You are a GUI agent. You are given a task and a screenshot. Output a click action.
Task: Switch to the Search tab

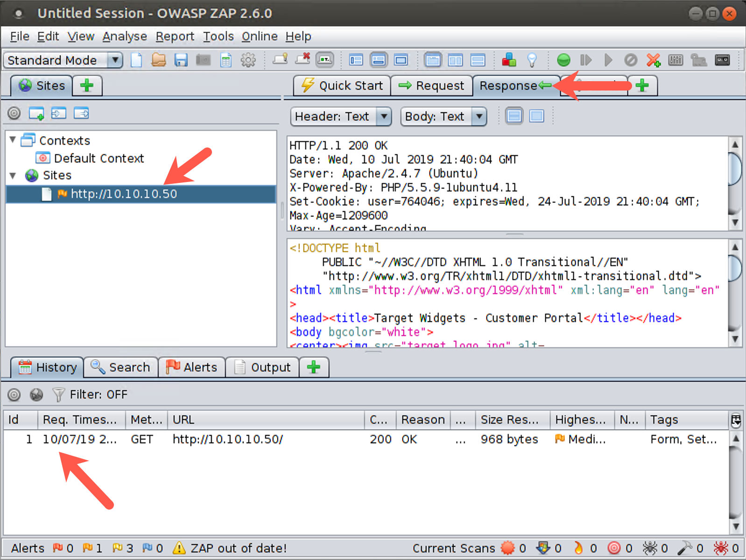pos(120,368)
